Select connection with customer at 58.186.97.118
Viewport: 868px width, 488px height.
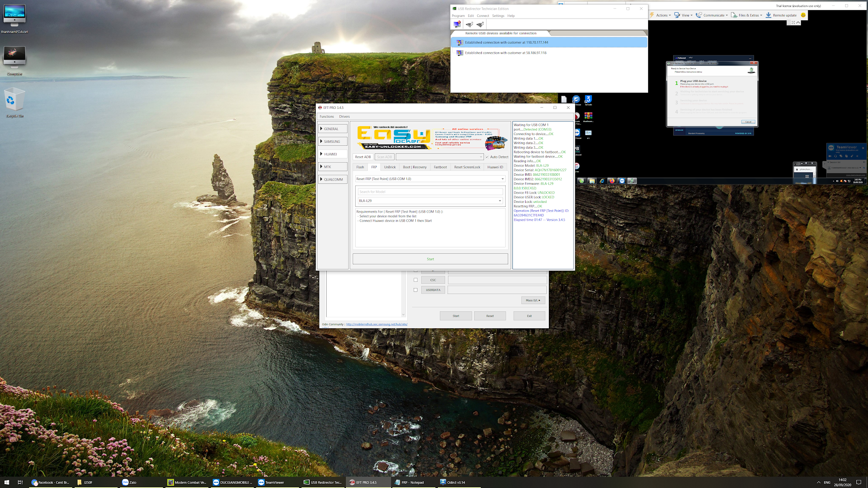549,53
